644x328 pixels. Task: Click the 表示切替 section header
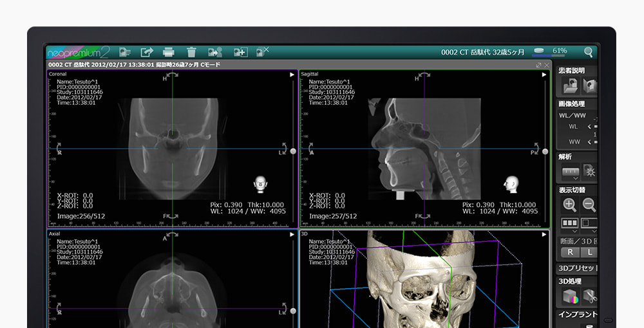coord(572,190)
